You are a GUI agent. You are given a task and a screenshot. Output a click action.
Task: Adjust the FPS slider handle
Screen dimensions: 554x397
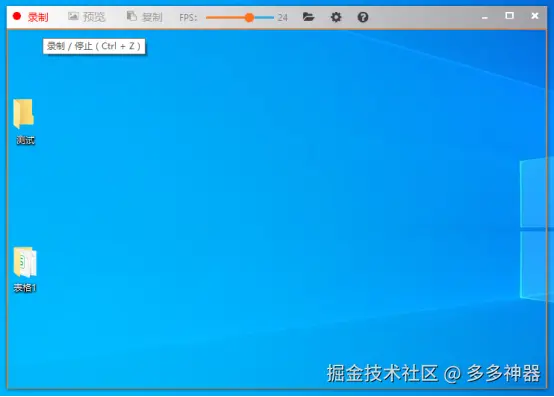(249, 17)
